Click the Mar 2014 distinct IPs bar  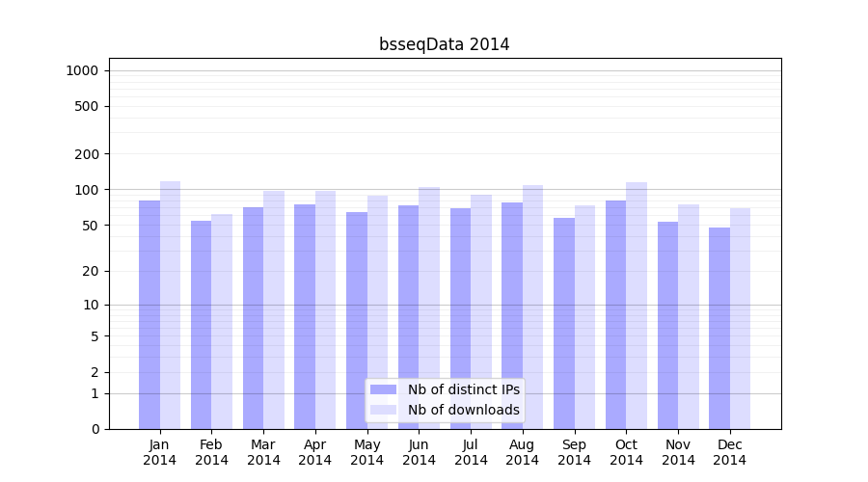point(253,318)
